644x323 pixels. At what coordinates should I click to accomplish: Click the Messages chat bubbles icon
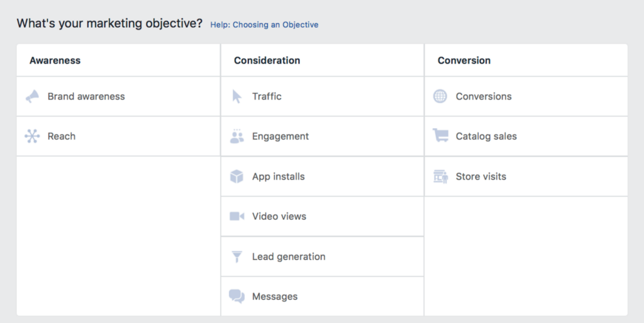[x=236, y=297]
